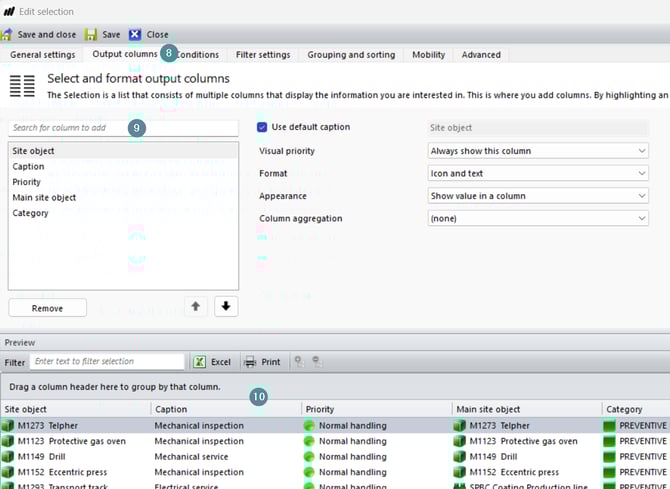Open the Format dropdown
The image size is (670, 489).
(x=538, y=173)
